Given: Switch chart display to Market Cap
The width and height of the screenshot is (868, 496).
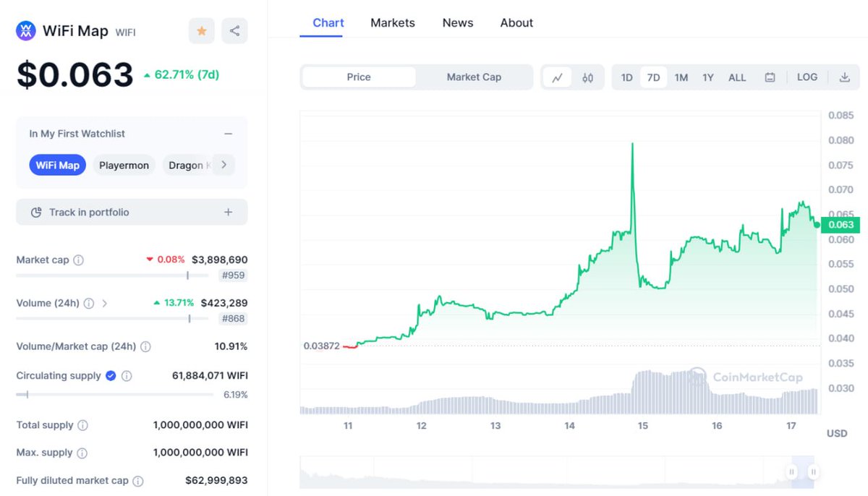Looking at the screenshot, I should pyautogui.click(x=474, y=77).
